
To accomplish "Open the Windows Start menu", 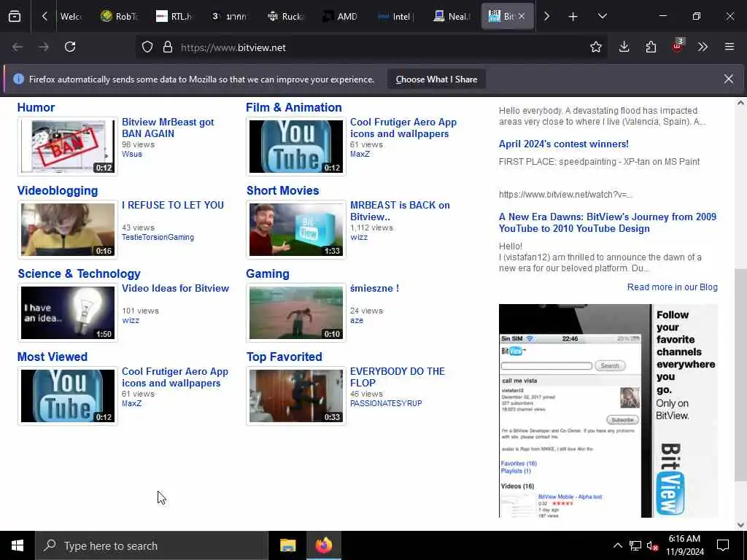I will pos(18,545).
